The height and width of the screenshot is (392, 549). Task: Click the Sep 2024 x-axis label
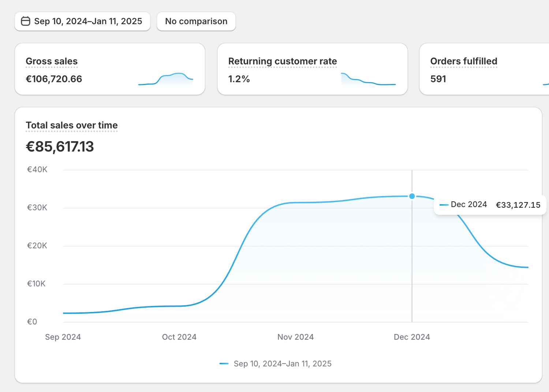point(63,337)
